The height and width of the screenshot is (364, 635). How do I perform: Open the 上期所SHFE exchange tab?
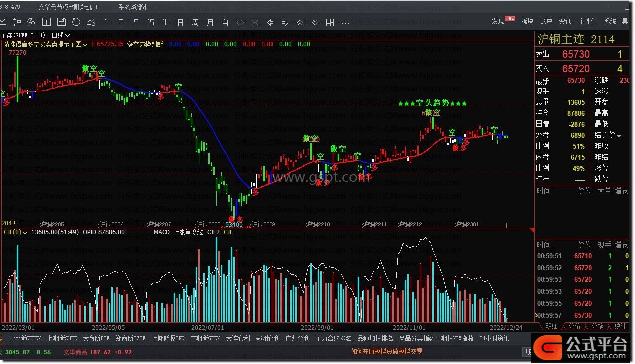tap(62, 339)
